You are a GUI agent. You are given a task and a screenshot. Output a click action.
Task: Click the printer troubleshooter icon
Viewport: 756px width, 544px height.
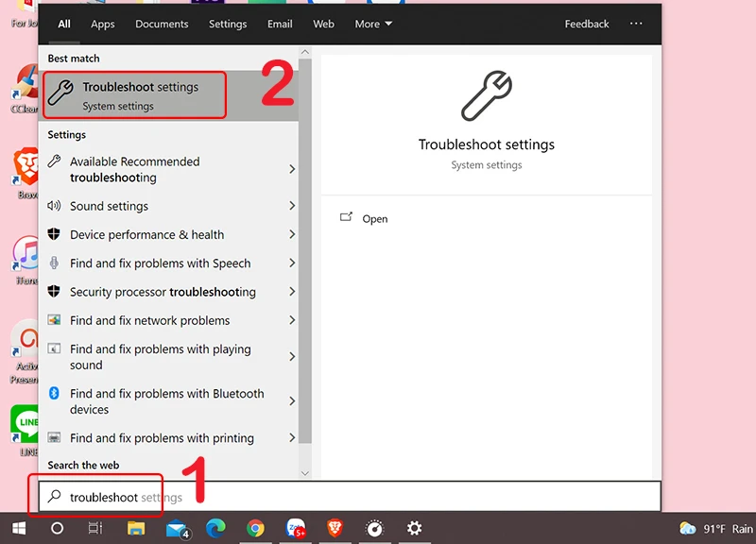(x=58, y=438)
